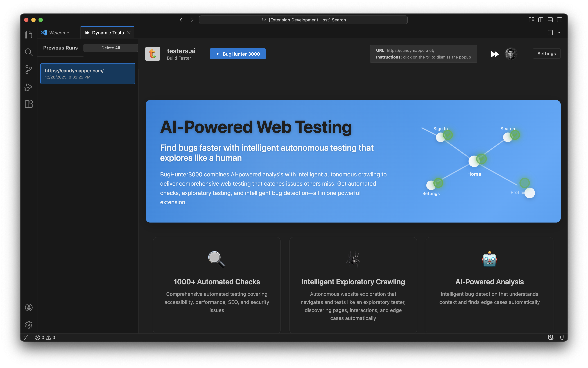Click the user avatar picture
588x368 pixels.
[511, 54]
